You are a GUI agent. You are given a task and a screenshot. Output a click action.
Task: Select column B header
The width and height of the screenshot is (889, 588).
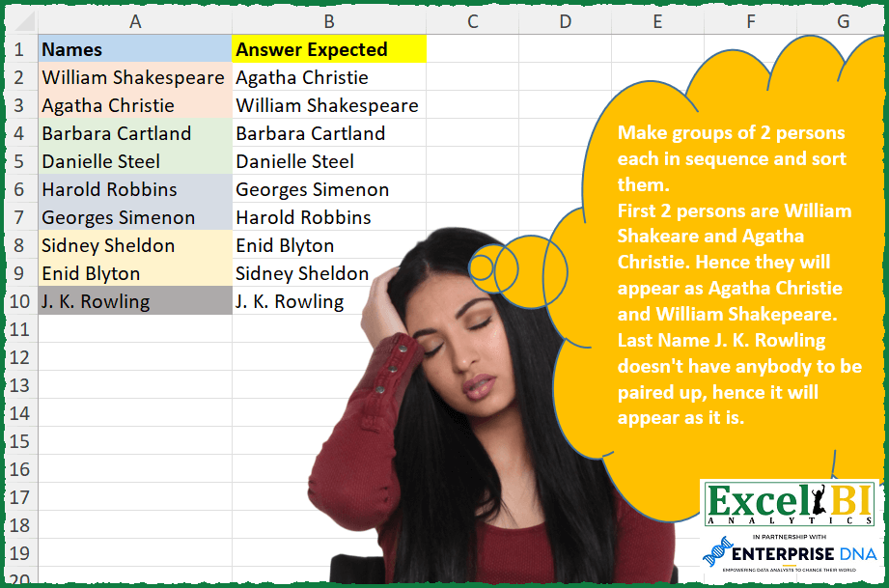pyautogui.click(x=329, y=21)
